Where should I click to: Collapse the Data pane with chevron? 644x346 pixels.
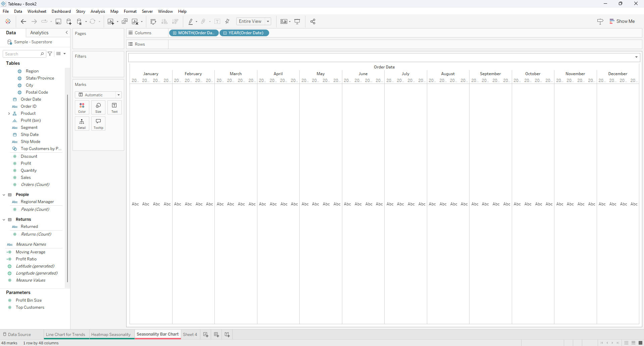[x=66, y=33]
